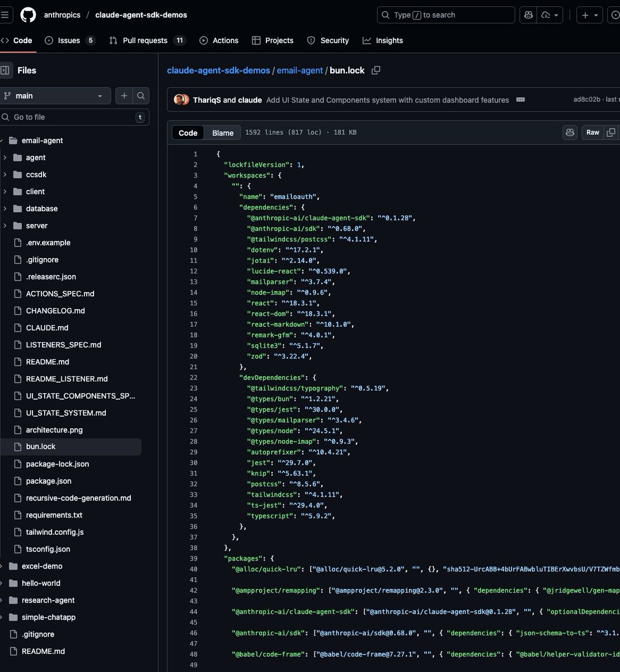The image size is (620, 672).
Task: Open the hamburger navigation menu
Action: [4, 15]
